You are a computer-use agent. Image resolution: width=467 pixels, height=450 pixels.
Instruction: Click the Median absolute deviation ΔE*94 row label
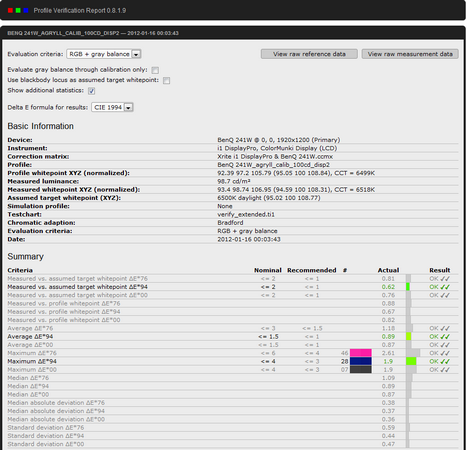point(56,411)
